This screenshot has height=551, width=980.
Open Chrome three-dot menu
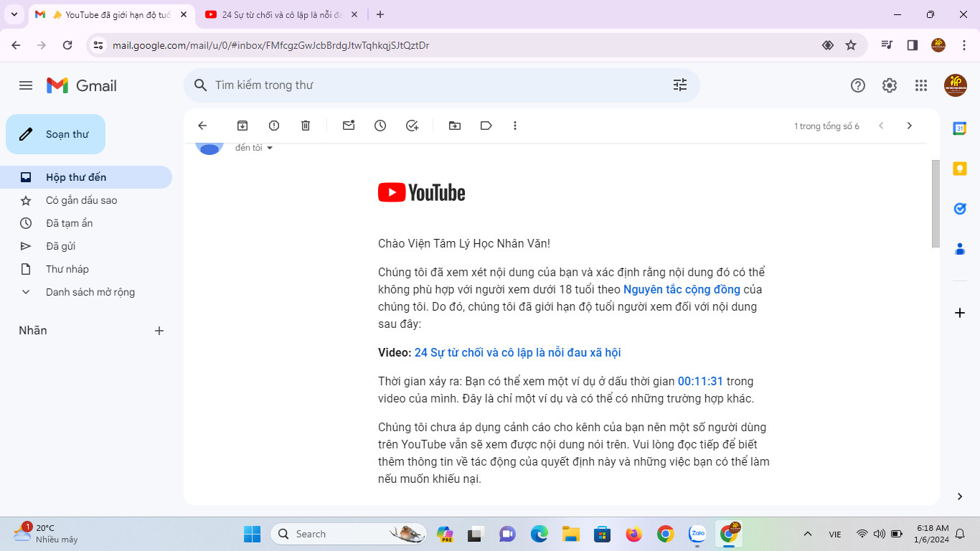[964, 45]
